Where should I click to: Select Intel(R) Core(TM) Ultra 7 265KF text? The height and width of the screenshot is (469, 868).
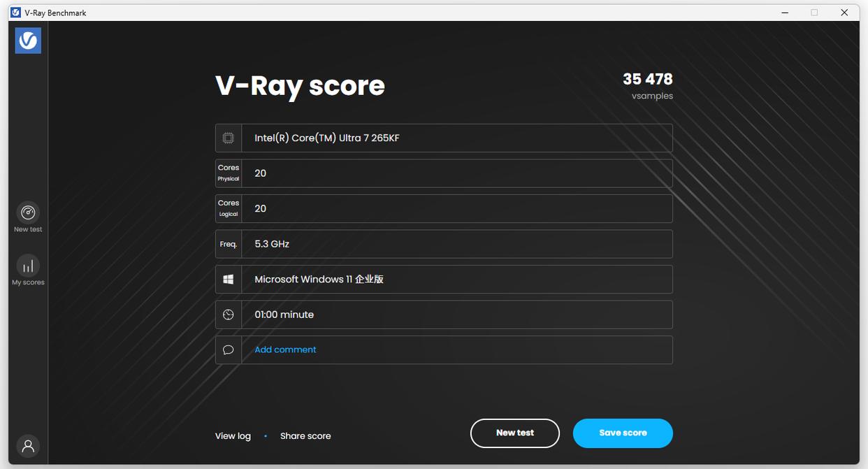click(327, 138)
